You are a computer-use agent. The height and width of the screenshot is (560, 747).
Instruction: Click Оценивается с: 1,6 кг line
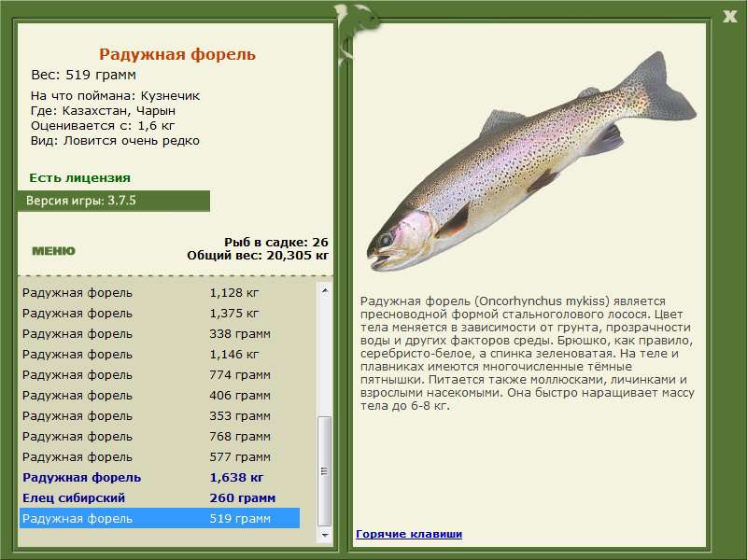tap(103, 126)
